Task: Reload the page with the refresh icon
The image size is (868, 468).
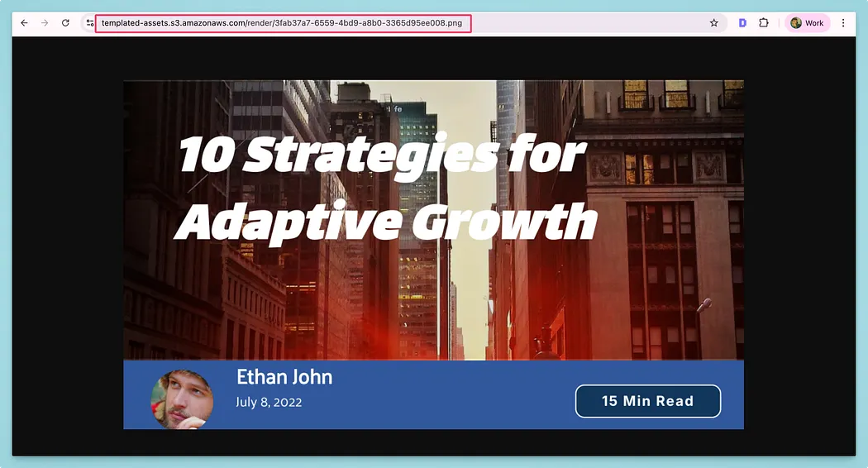Action: [65, 22]
